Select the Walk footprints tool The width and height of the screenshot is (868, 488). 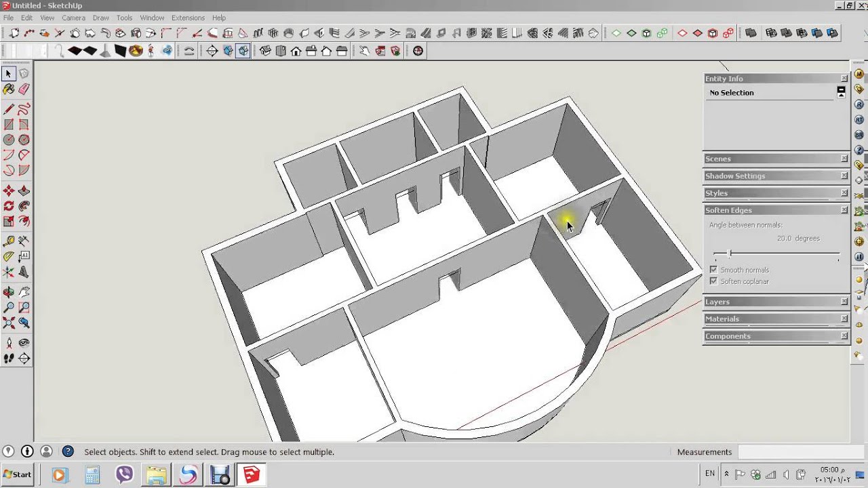(x=9, y=359)
